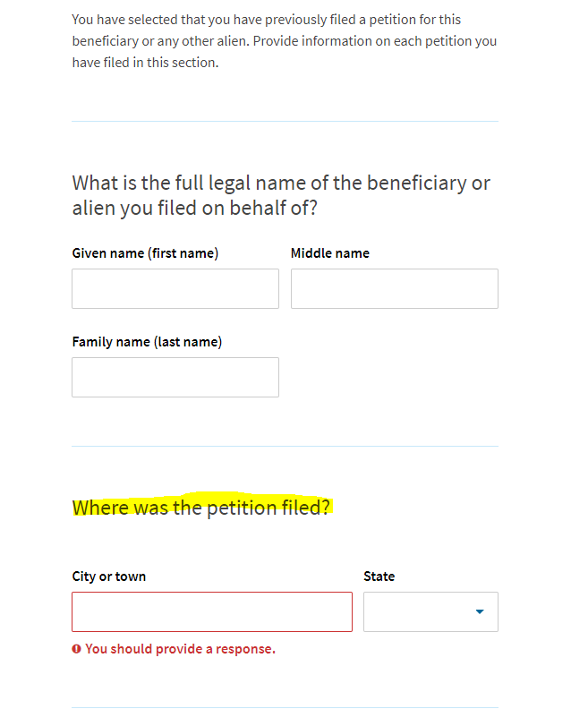Click the 'Middle name' label
The image size is (588, 726).
click(x=330, y=253)
